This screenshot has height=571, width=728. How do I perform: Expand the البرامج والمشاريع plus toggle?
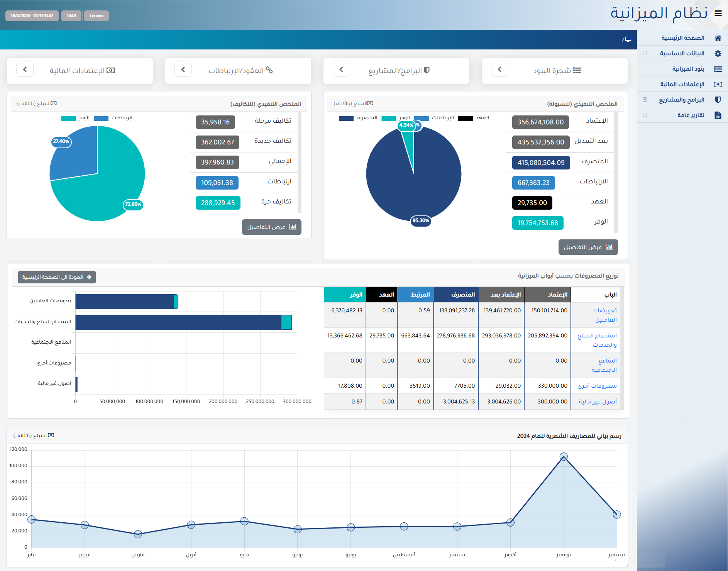645,100
